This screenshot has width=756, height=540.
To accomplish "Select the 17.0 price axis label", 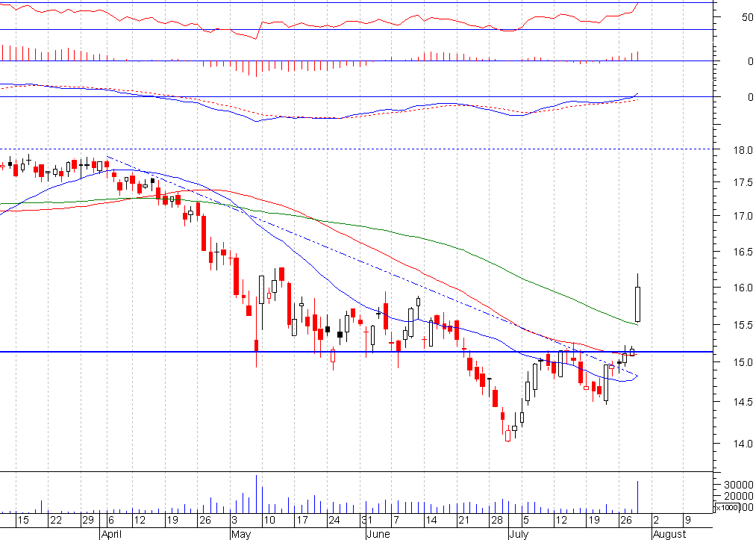I will [x=743, y=216].
